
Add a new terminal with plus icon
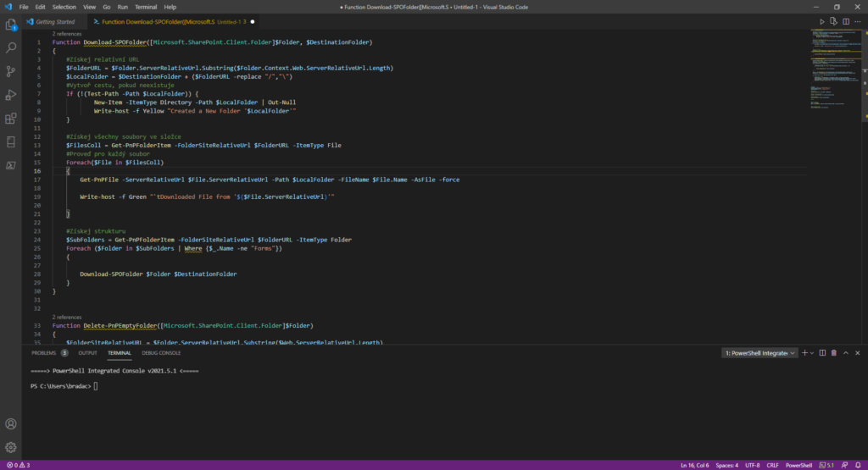[805, 353]
